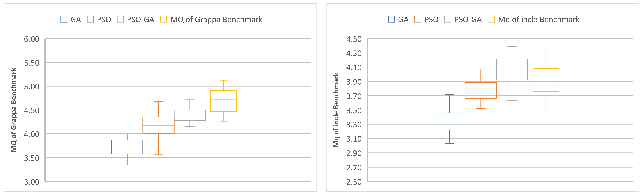Click the PSO legend swatch in right chart
This screenshot has width=644, height=195.
click(x=418, y=19)
